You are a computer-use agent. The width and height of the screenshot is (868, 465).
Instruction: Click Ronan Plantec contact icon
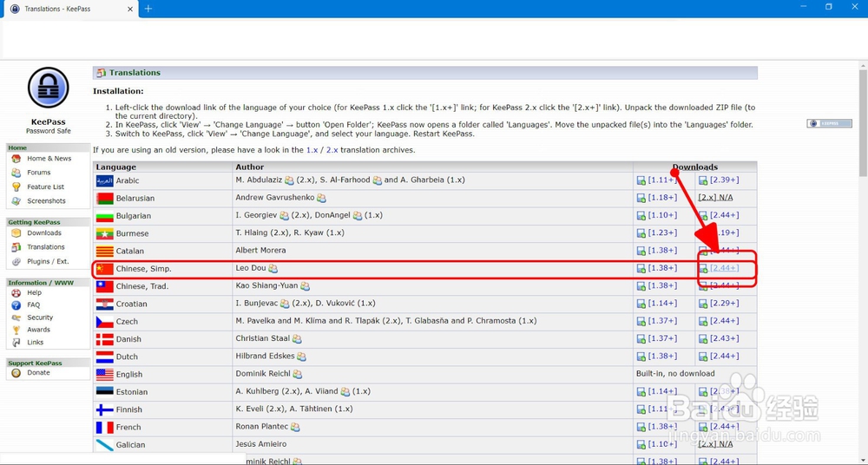point(296,428)
